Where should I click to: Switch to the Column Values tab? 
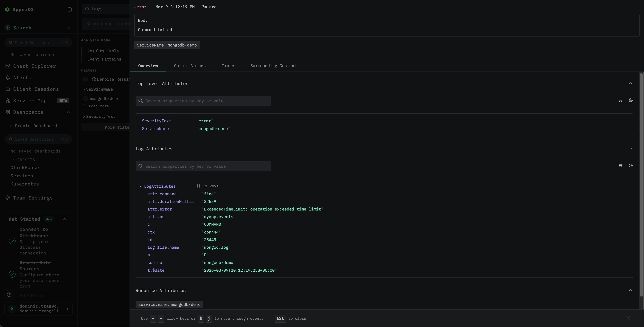(190, 66)
